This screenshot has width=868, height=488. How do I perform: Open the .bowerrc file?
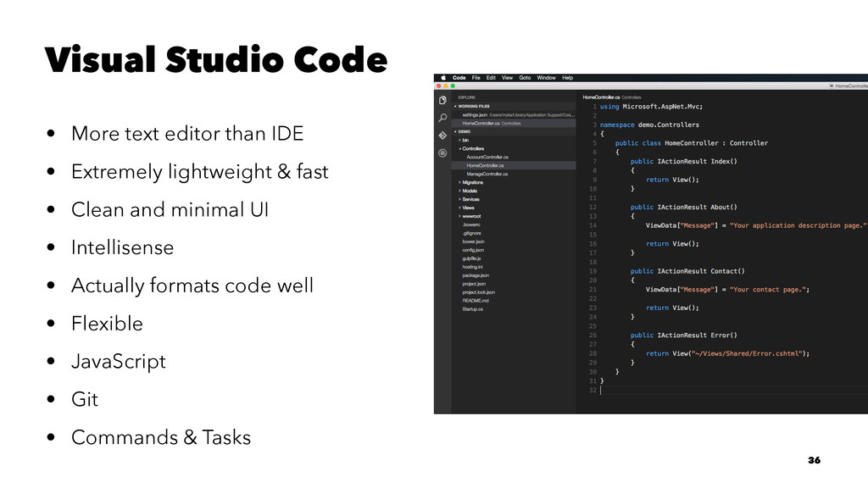(471, 225)
